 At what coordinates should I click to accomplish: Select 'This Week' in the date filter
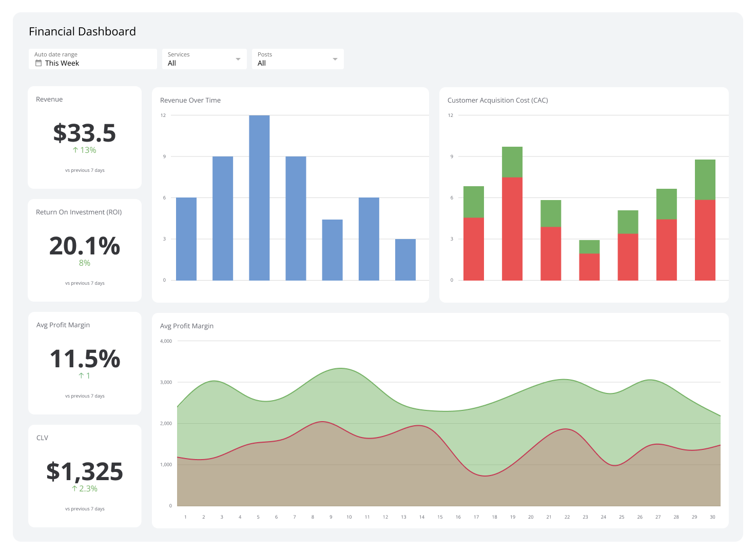[x=62, y=63]
